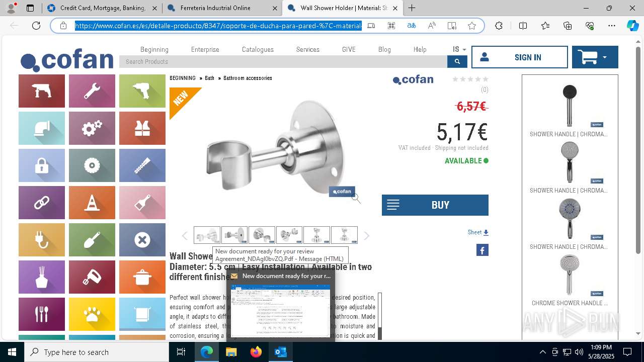This screenshot has width=644, height=362.
Task: Click the taskbar search box
Action: pos(97,352)
